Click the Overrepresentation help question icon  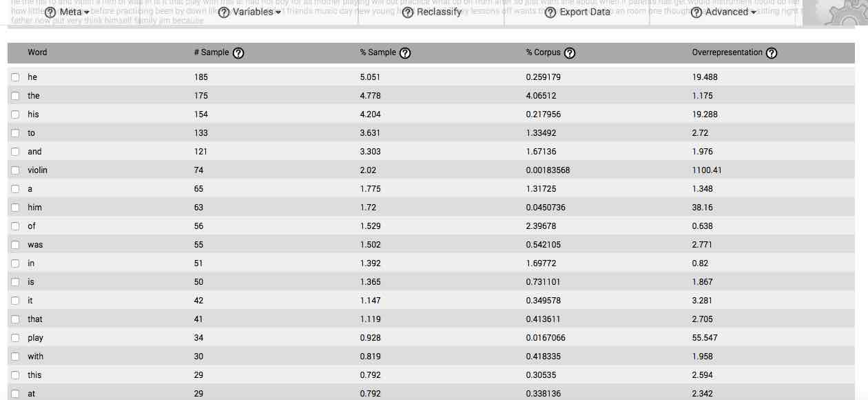click(772, 53)
